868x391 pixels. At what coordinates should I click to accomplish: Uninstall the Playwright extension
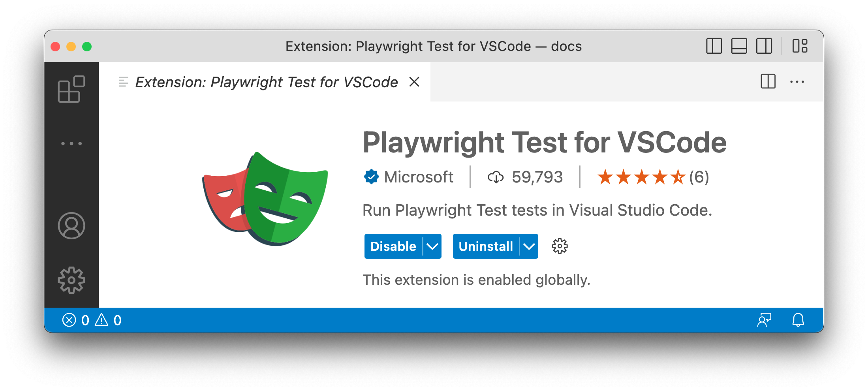point(485,246)
